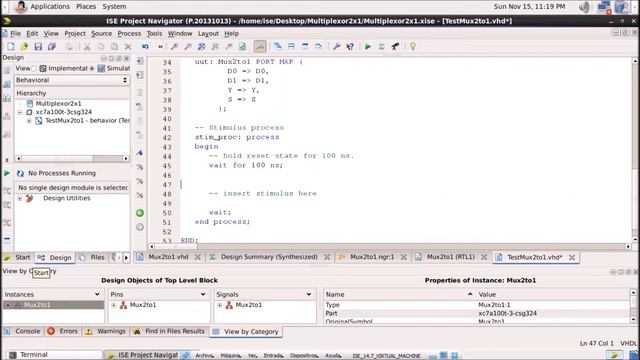Select the Implementation view radio button
The width and height of the screenshot is (640, 360).
click(34, 69)
